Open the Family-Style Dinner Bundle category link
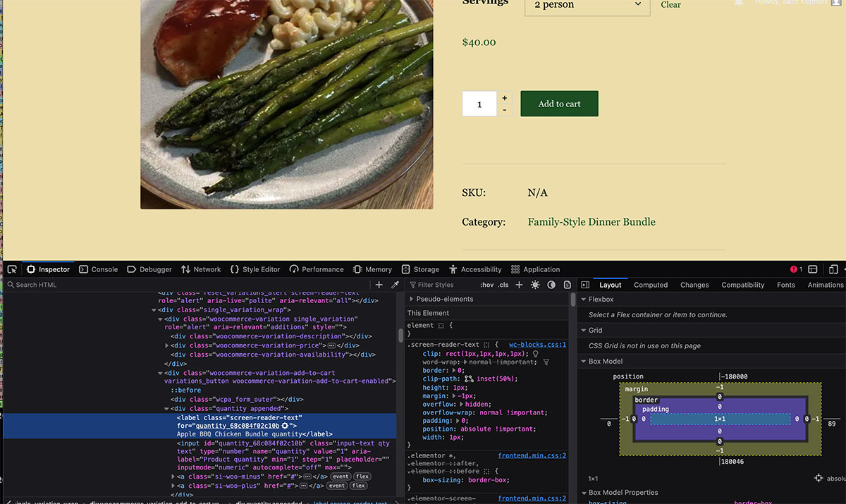Image resolution: width=846 pixels, height=504 pixels. pos(591,221)
